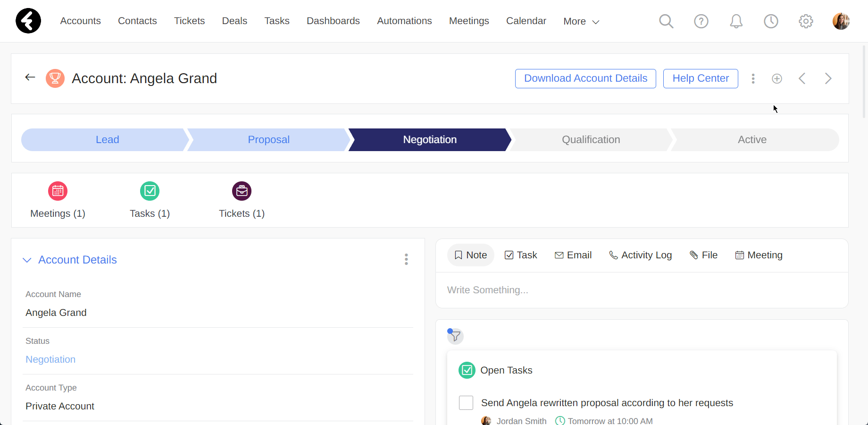The width and height of the screenshot is (868, 425).
Task: Open the red Meetings calendar icon
Action: click(x=58, y=191)
